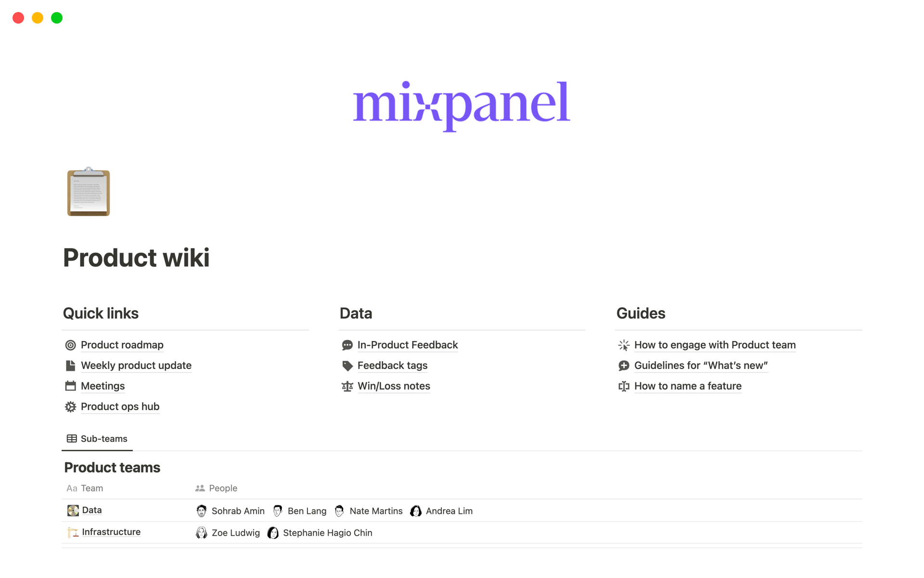
Task: Toggle visibility of Guides section
Action: coord(641,312)
